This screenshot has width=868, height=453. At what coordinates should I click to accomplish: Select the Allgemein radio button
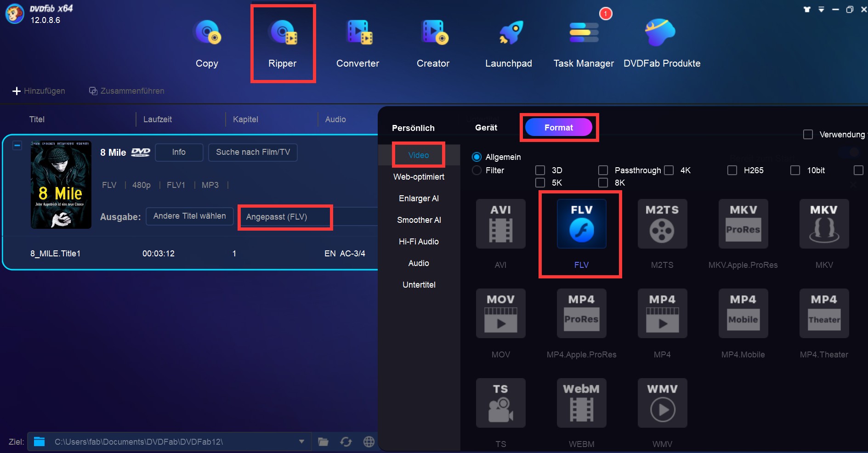tap(477, 157)
